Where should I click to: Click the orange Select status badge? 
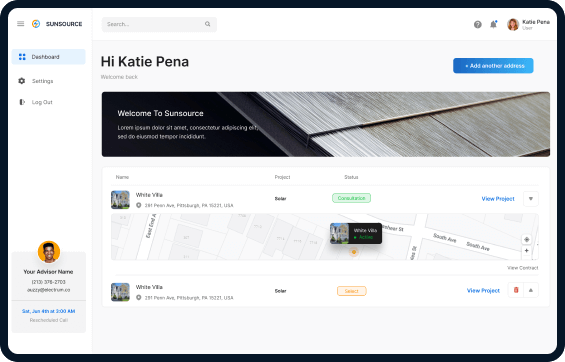click(352, 291)
